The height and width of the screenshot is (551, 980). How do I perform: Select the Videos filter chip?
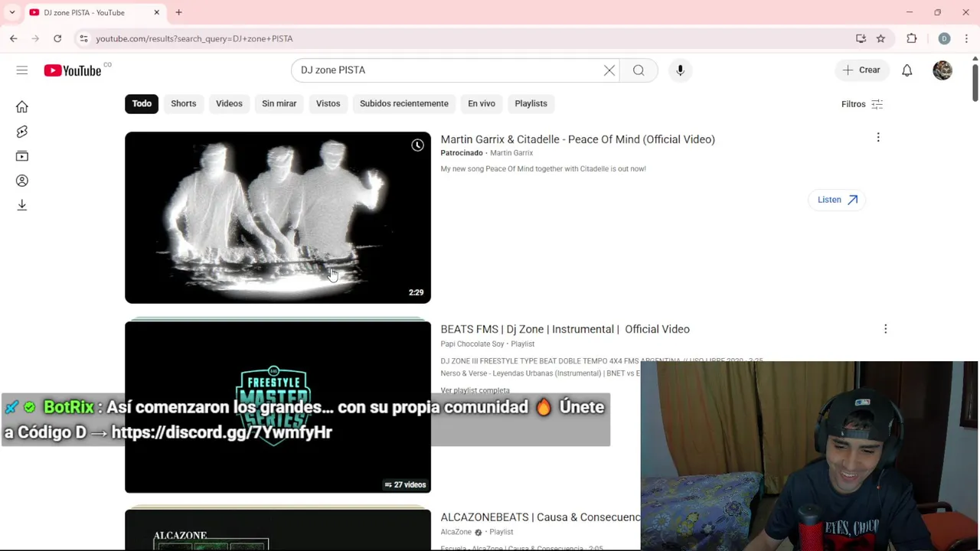(x=229, y=104)
